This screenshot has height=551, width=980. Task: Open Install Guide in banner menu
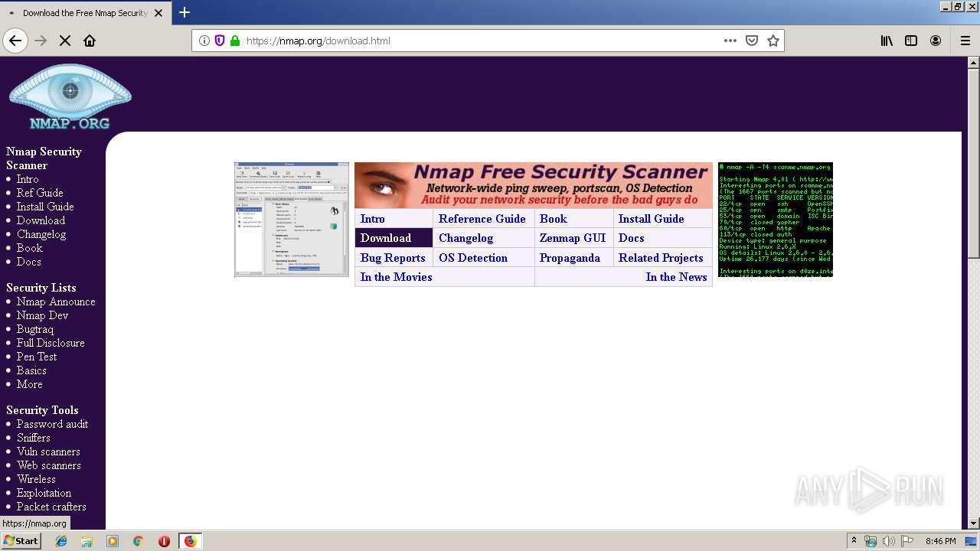click(x=652, y=219)
